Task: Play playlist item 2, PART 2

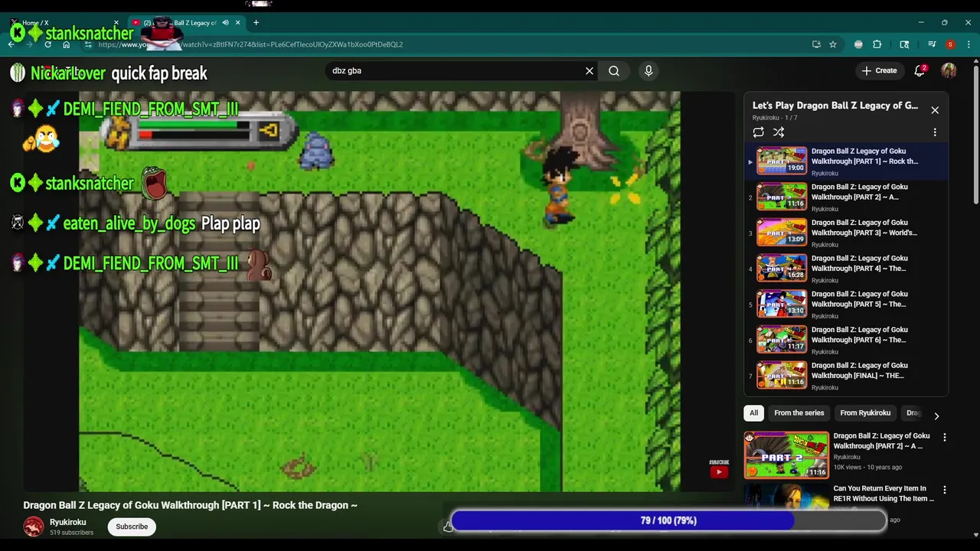Action: pyautogui.click(x=847, y=197)
